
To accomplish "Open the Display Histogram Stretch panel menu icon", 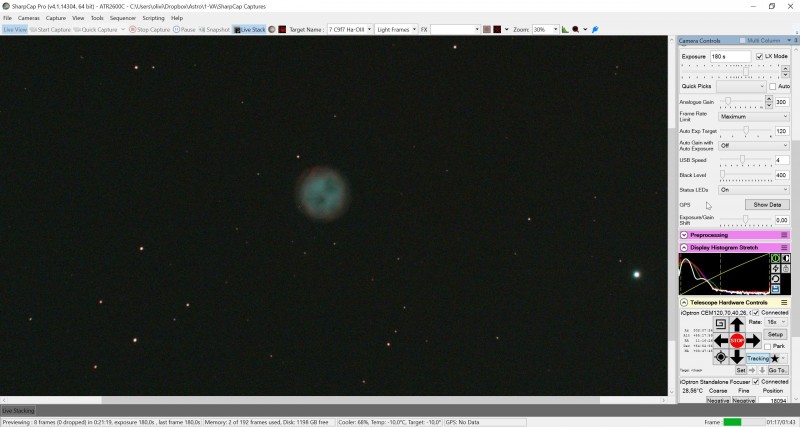I will point(784,247).
